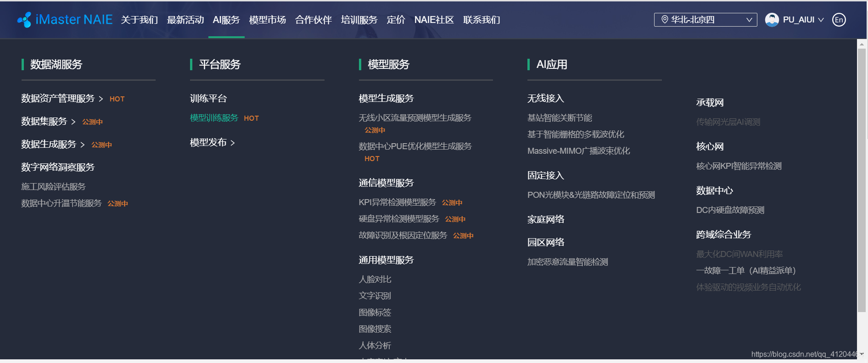Viewport: 868px width, 363px height.
Task: Open KPI异常检测模型服务
Action: 397,202
